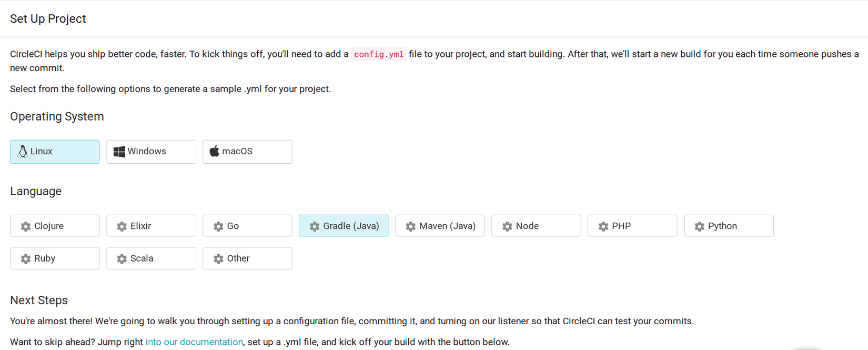Open the 'into our documentation' link

click(x=194, y=342)
